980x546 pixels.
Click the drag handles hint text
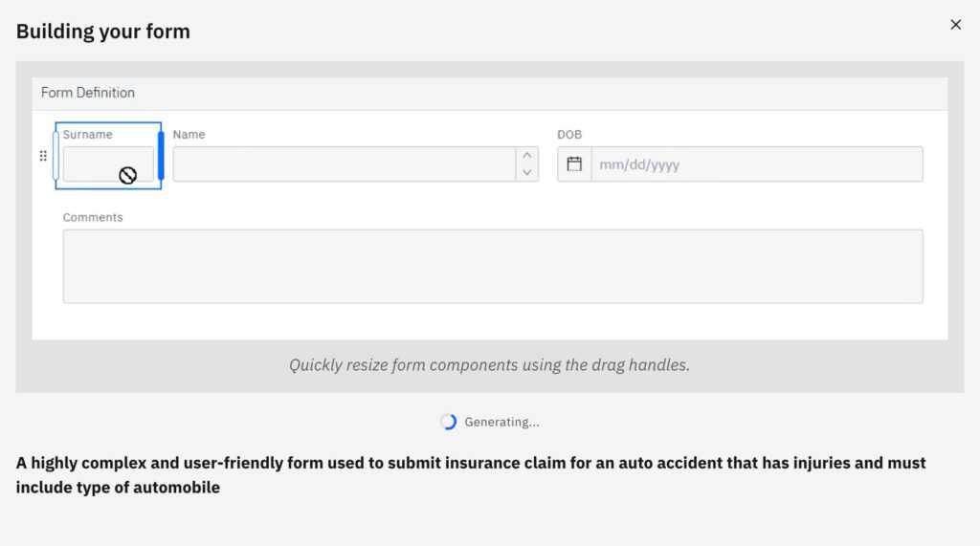[489, 365]
